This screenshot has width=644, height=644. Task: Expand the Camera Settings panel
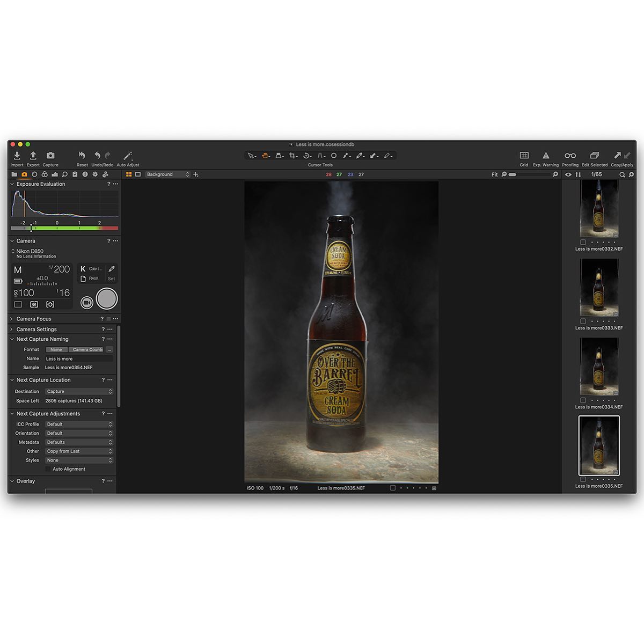[x=12, y=329]
